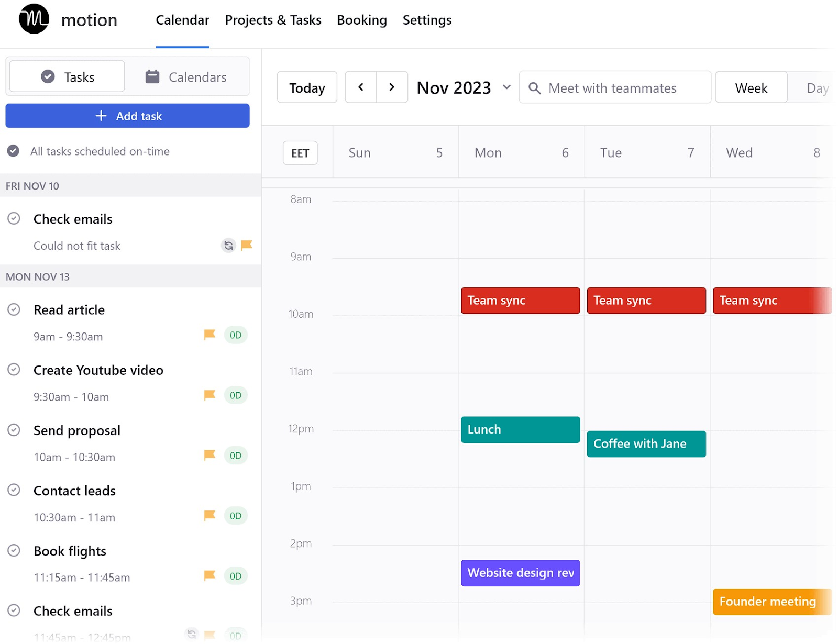This screenshot has width=838, height=644.
Task: Navigate back using the left chevron
Action: click(x=360, y=87)
